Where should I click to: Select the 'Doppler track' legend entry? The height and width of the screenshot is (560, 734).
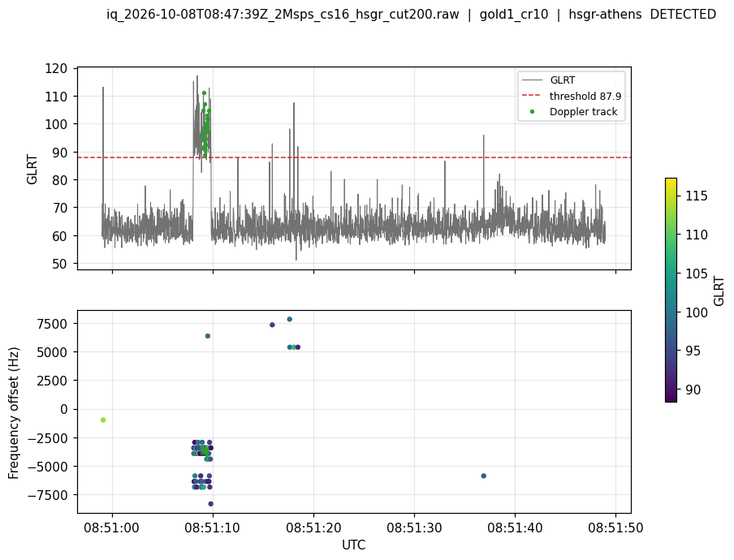(583, 112)
